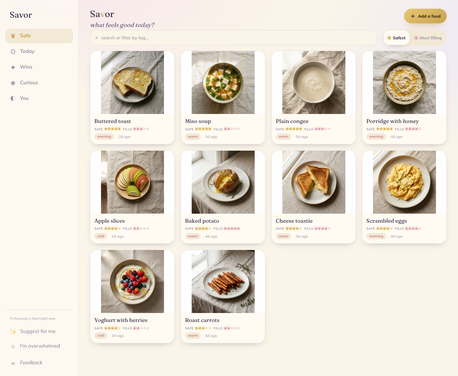
Task: Click the You half-moon icon
Action: (x=13, y=98)
